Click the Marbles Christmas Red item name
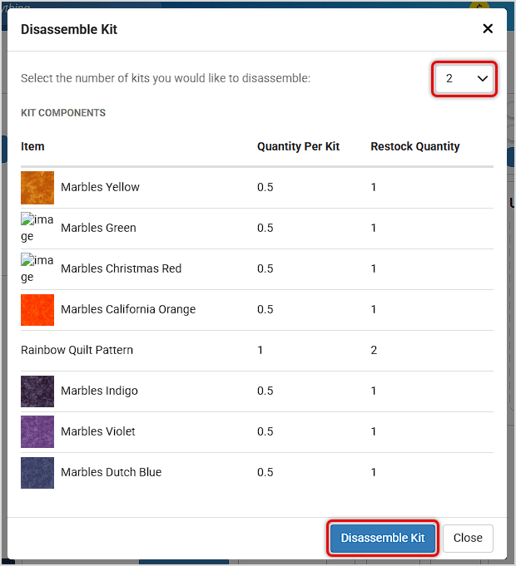 pyautogui.click(x=121, y=269)
